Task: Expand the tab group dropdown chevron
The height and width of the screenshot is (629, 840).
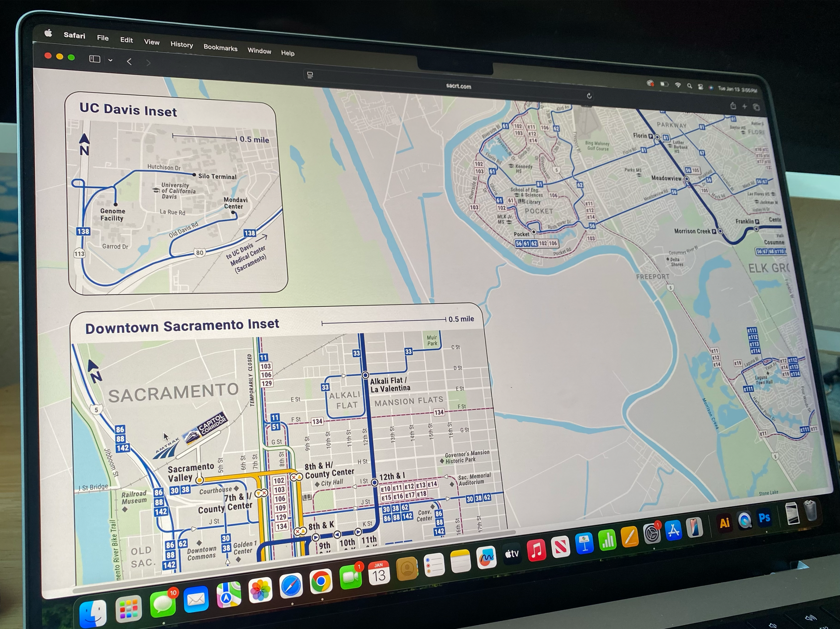Action: point(110,60)
